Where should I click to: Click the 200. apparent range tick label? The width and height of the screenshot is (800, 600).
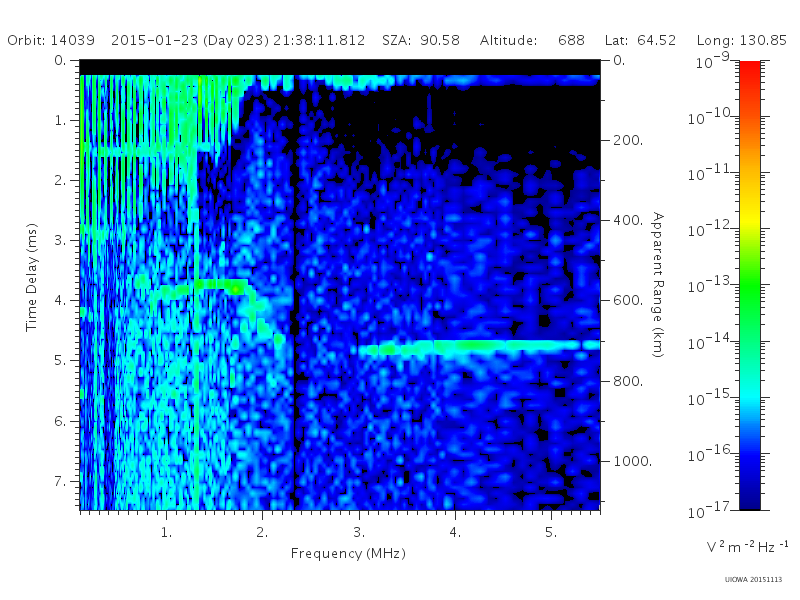click(x=628, y=140)
